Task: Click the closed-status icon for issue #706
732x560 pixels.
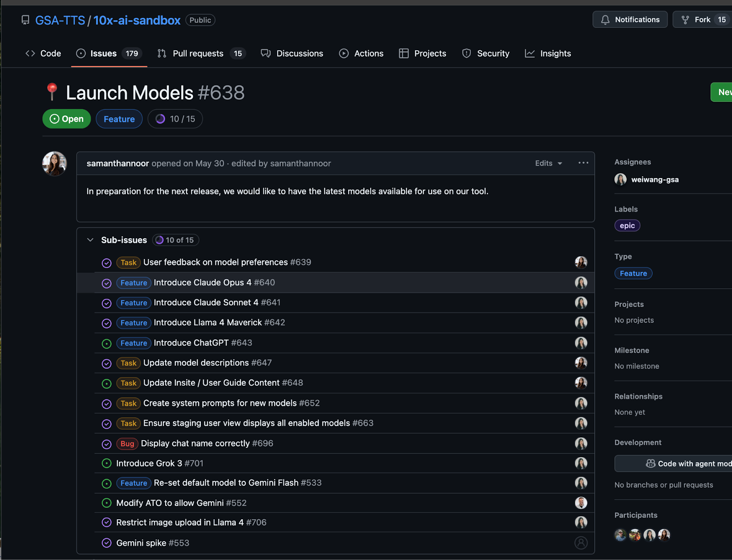Action: (x=107, y=522)
